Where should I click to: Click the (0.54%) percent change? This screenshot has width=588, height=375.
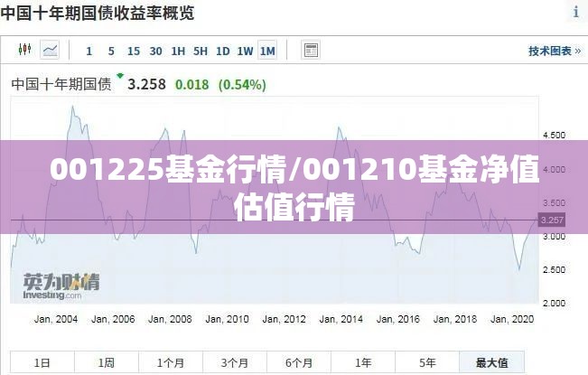pos(242,85)
